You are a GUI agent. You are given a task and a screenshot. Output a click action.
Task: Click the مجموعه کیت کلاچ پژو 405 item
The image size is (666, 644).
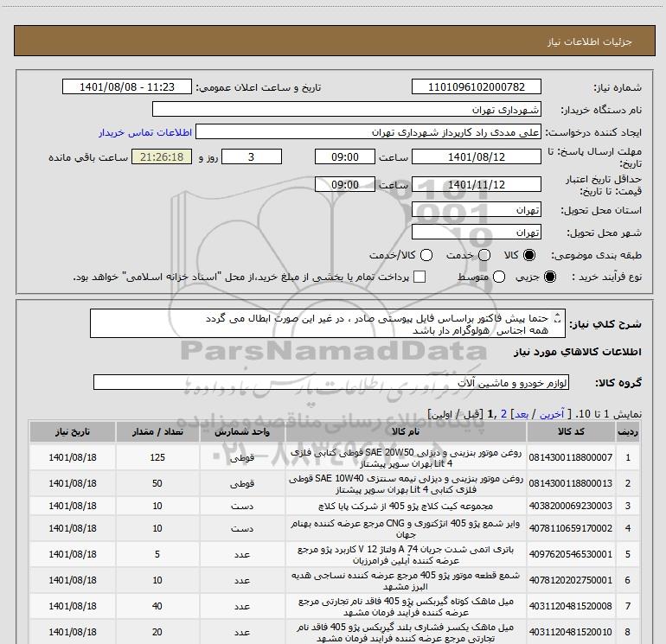(x=406, y=506)
